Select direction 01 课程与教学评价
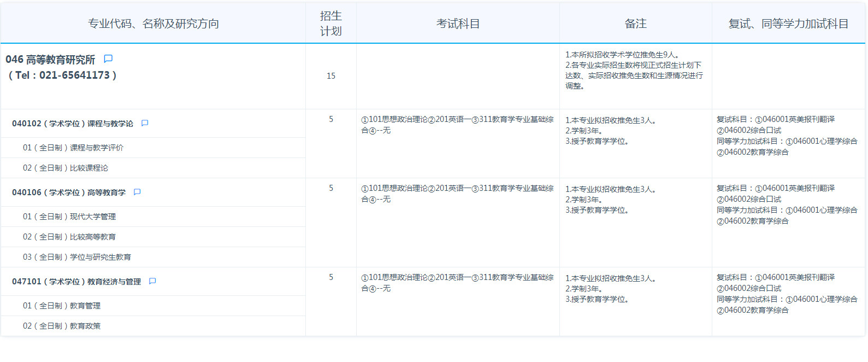 [73, 148]
